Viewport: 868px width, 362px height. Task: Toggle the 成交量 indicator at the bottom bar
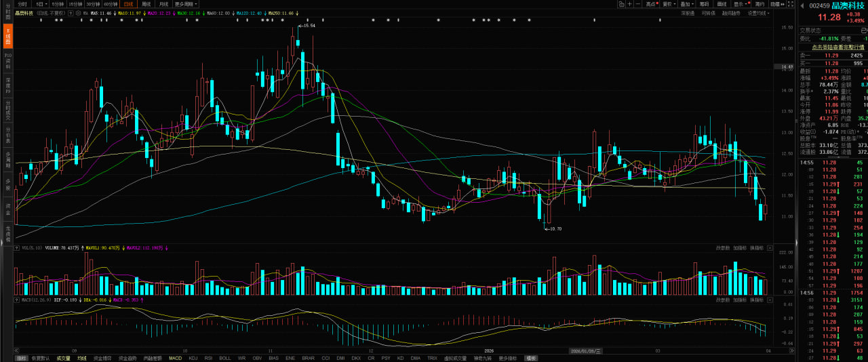click(x=63, y=357)
